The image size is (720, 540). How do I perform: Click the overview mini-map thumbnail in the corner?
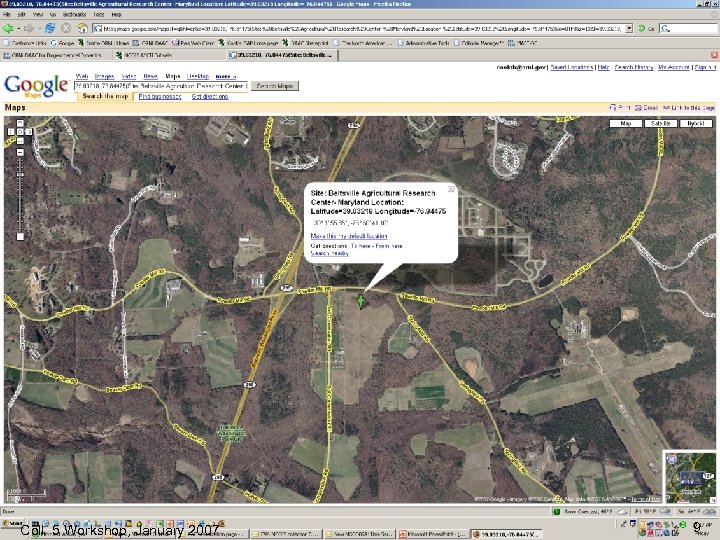(x=690, y=477)
